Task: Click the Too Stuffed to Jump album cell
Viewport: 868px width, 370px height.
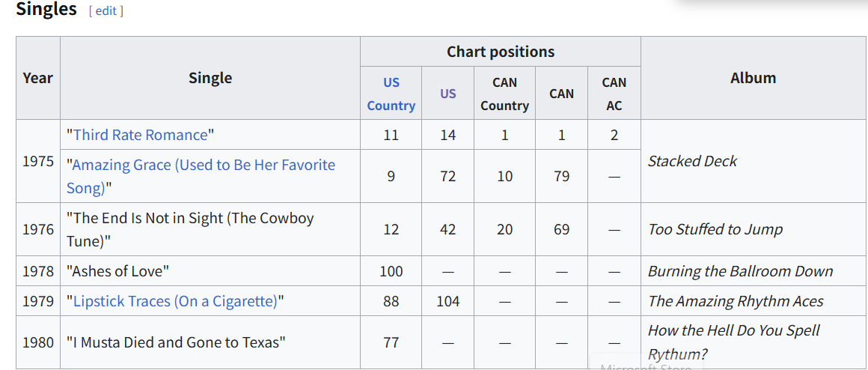Action: (x=715, y=229)
